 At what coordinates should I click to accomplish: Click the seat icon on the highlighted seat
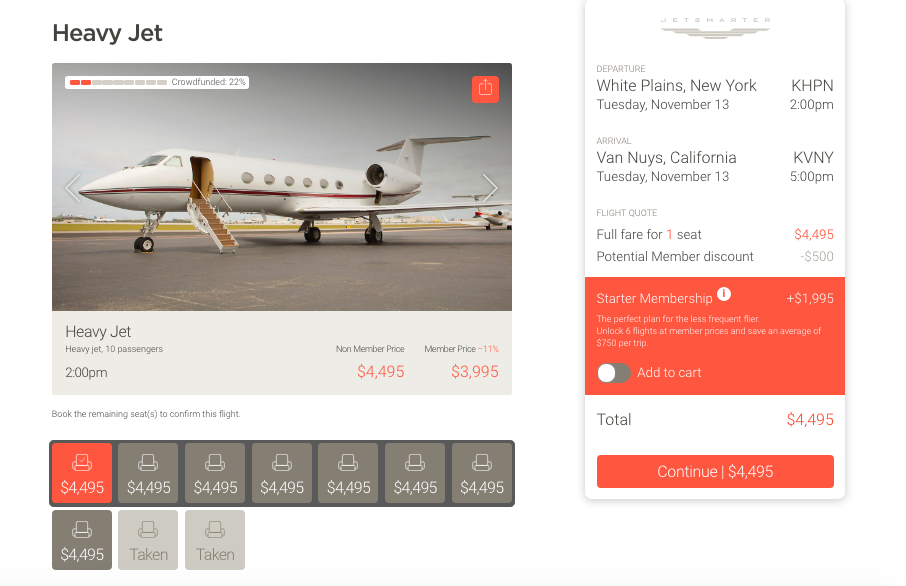point(81,463)
